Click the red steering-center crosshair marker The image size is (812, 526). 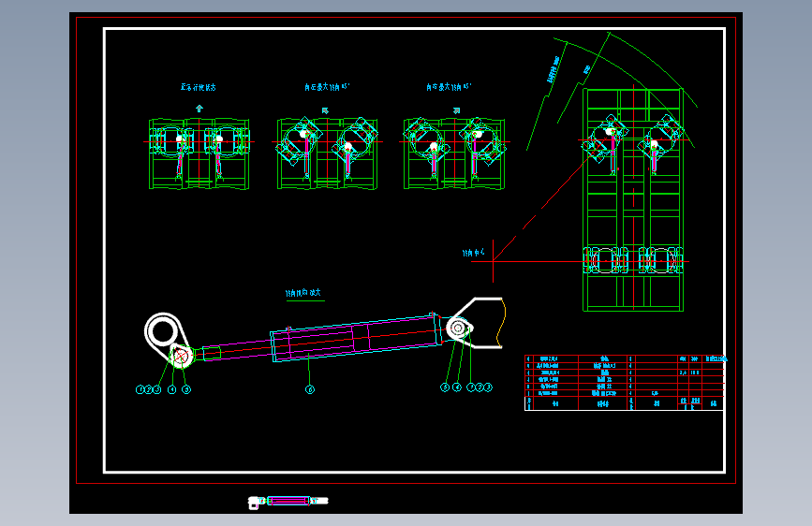tap(493, 261)
